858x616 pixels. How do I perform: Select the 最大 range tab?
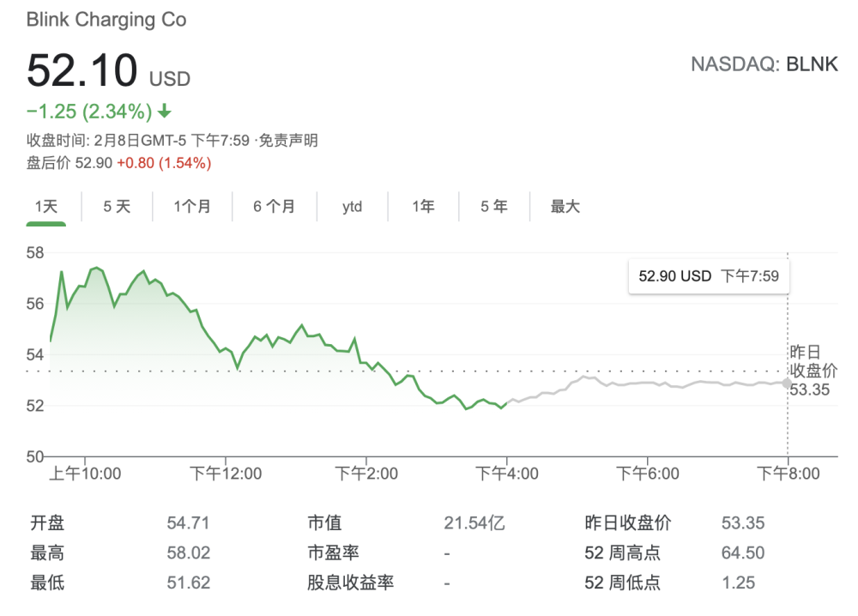pyautogui.click(x=565, y=207)
